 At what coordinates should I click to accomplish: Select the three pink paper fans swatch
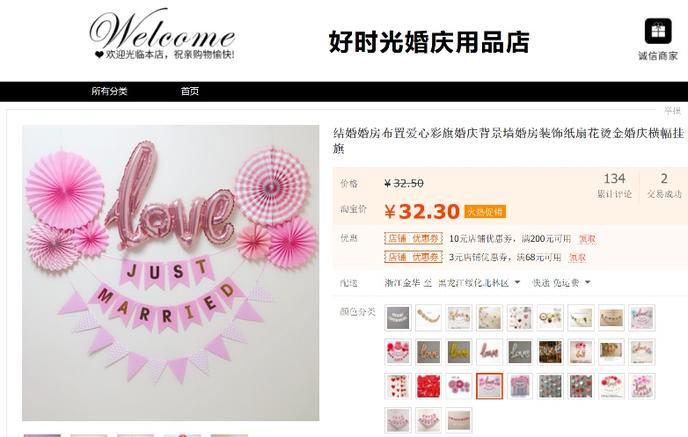(459, 386)
